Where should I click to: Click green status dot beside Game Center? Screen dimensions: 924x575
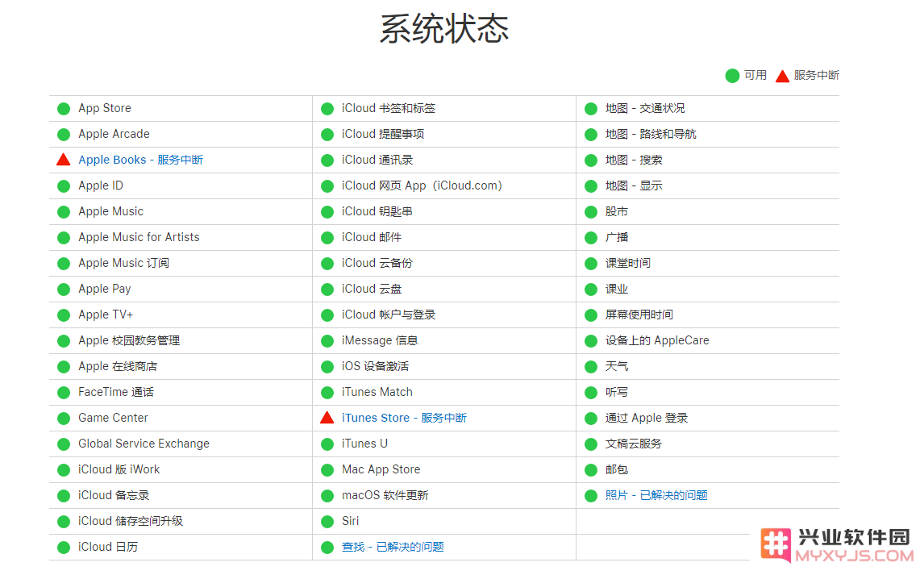coord(64,419)
